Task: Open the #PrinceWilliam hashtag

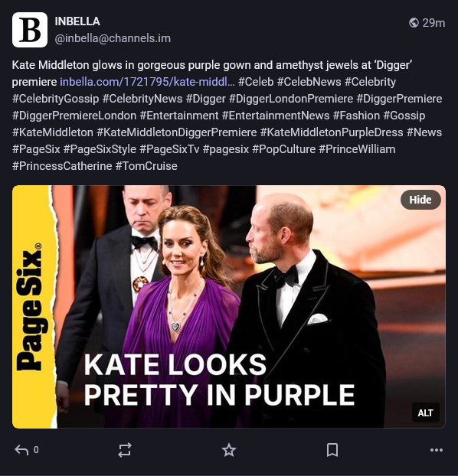Action: (x=357, y=149)
